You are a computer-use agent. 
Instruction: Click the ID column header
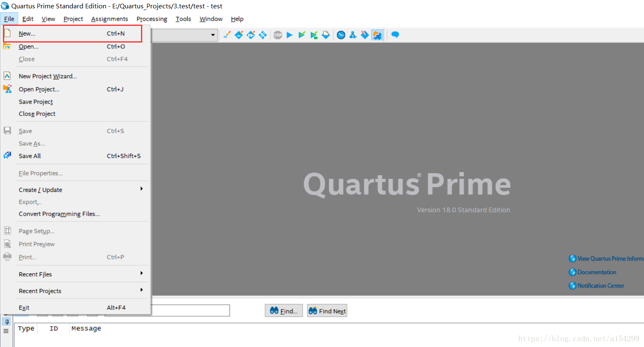[54, 329]
